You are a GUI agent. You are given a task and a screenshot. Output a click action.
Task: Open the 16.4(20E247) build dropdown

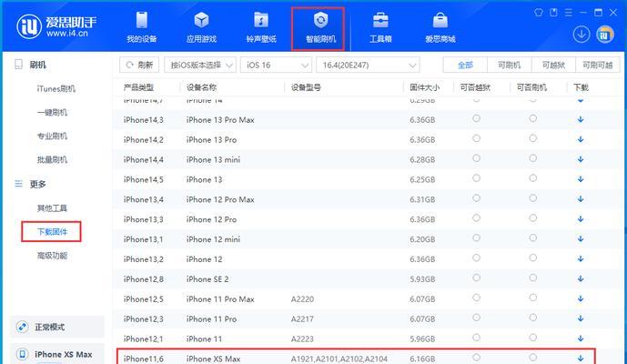click(368, 65)
